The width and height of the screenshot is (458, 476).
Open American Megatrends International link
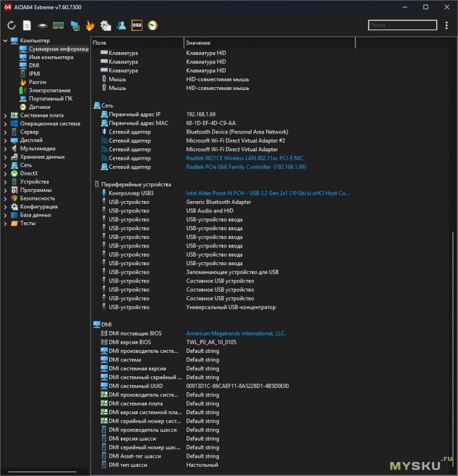click(x=236, y=333)
